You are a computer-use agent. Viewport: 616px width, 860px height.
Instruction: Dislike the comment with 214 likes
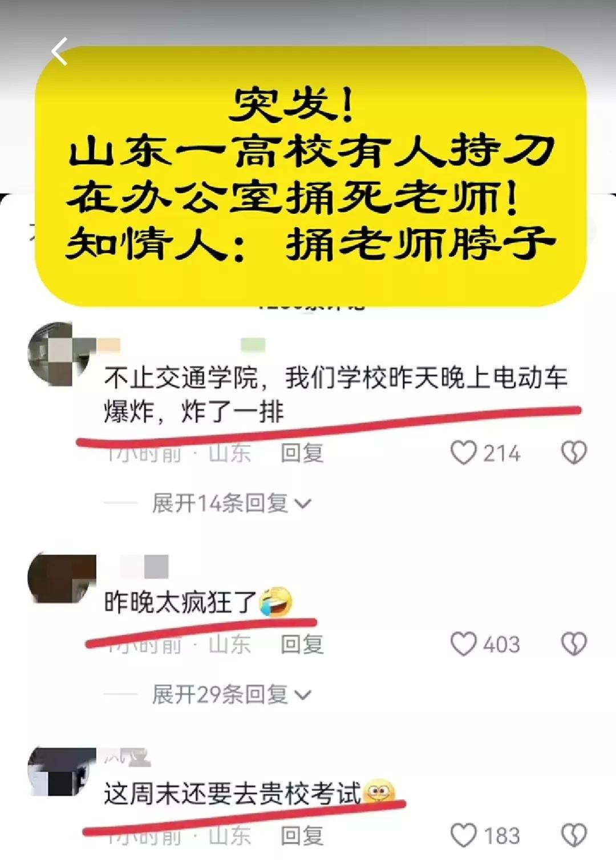click(574, 453)
